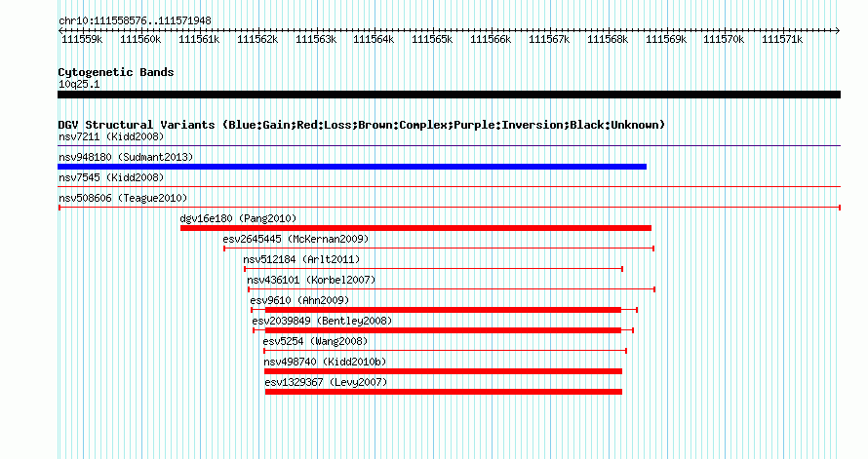This screenshot has width=868, height=459.
Task: Click the thin red esv2645445 variant line
Action: (x=439, y=249)
